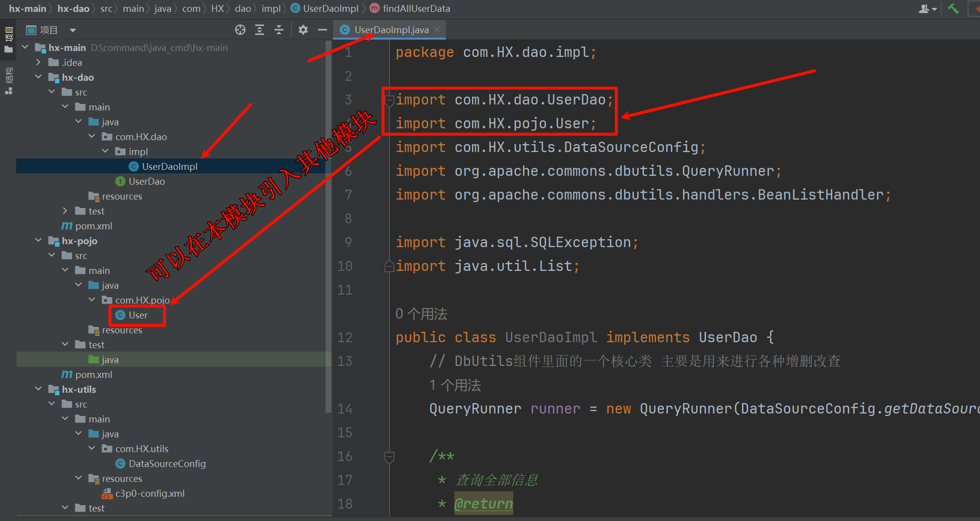
Task: Hide the project panel with minus icon
Action: [323, 30]
